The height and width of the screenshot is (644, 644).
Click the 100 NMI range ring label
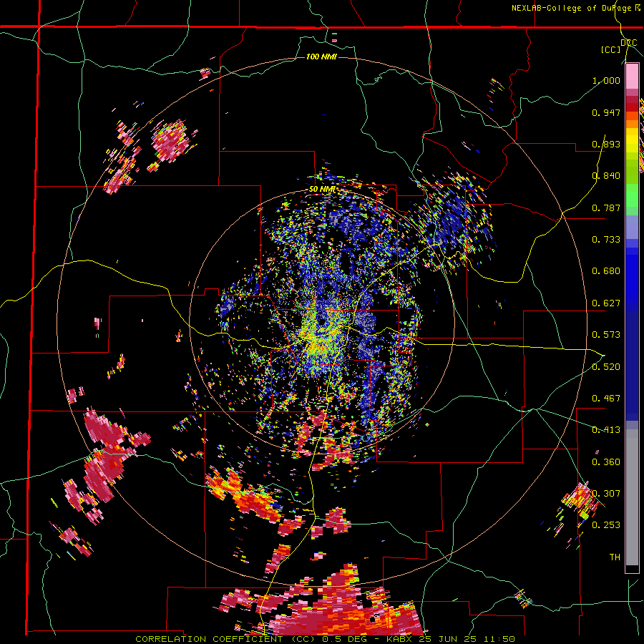(x=321, y=57)
